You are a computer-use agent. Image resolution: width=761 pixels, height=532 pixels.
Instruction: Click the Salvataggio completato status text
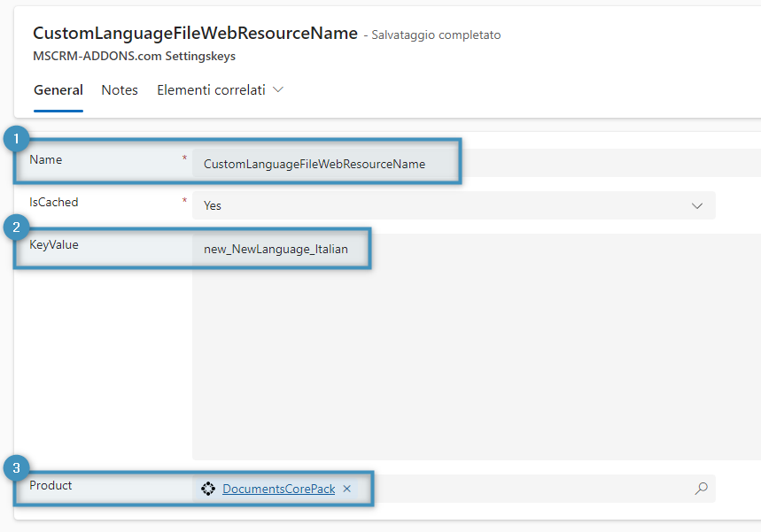pyautogui.click(x=436, y=35)
